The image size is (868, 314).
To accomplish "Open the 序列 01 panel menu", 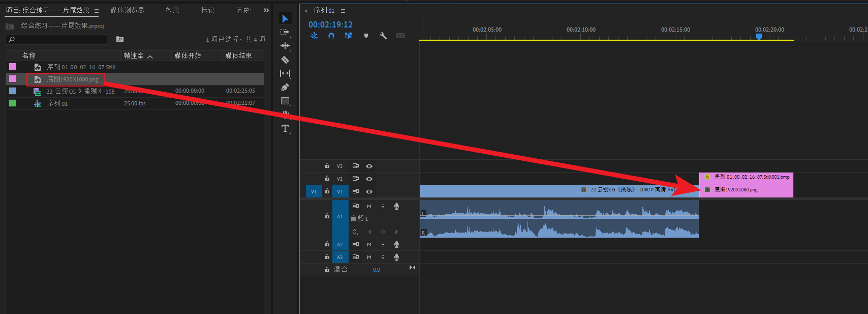I will point(343,11).
